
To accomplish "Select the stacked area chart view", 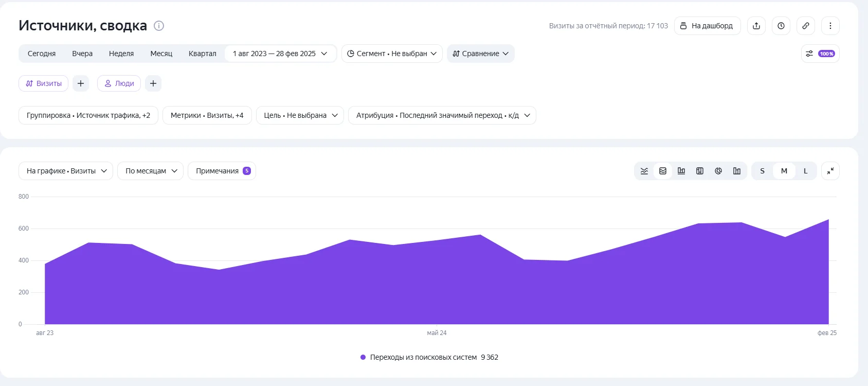I will coord(663,171).
